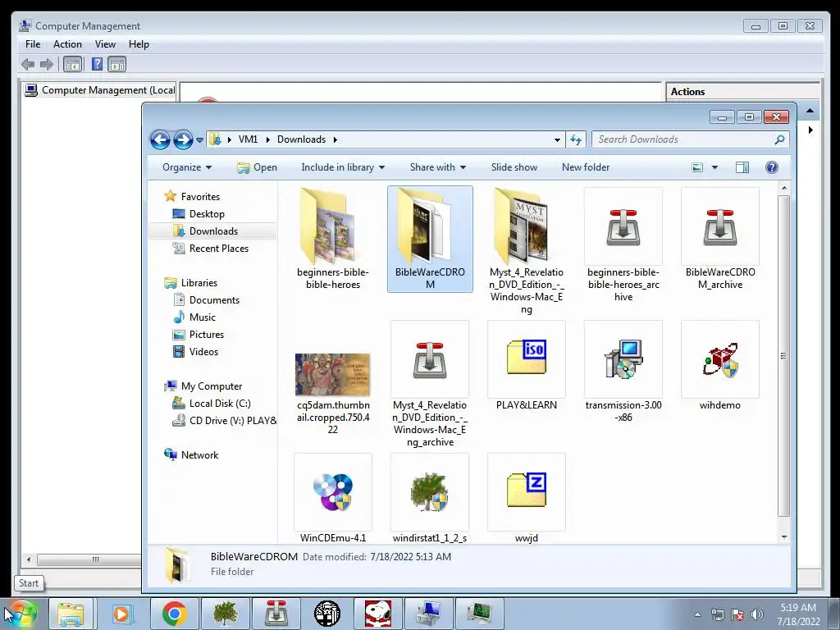Expand Include in library dropdown

coord(343,167)
